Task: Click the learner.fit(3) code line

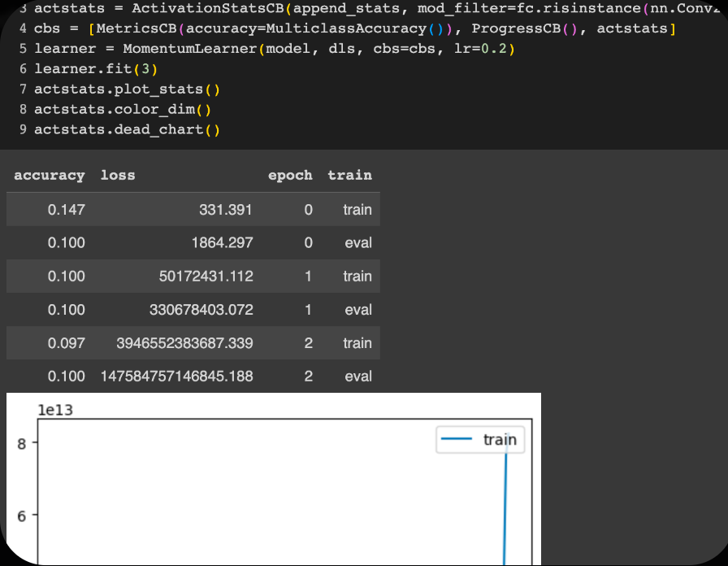Action: 90,69
